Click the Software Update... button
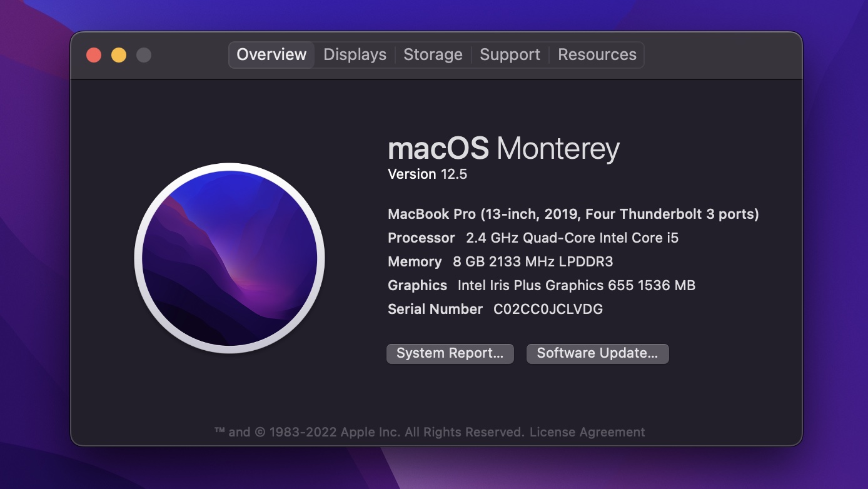868x489 pixels. pyautogui.click(x=598, y=353)
